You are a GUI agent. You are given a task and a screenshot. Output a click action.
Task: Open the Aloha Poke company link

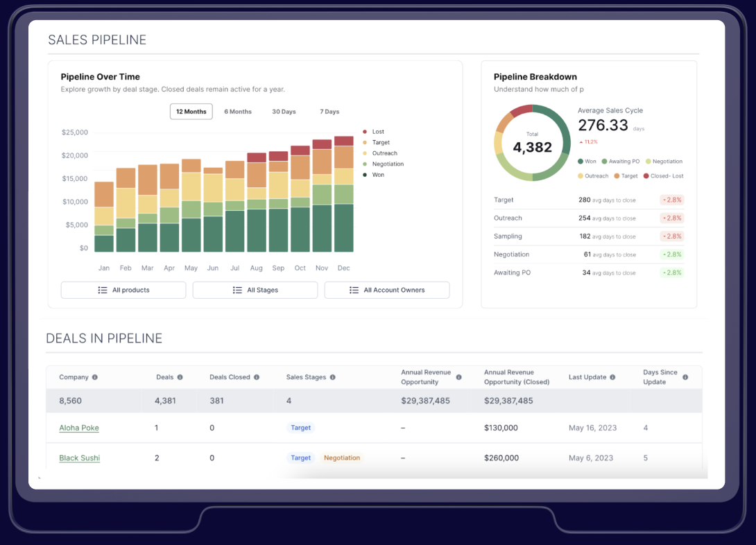tap(79, 428)
